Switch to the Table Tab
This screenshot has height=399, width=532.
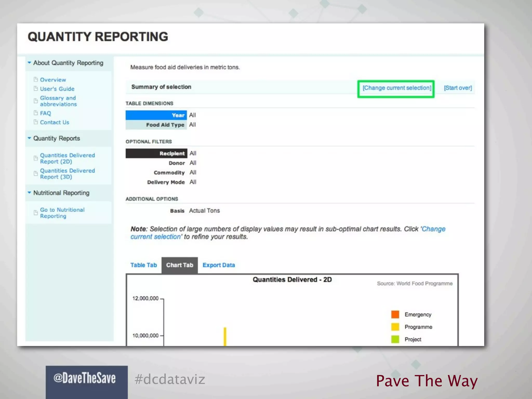point(144,265)
